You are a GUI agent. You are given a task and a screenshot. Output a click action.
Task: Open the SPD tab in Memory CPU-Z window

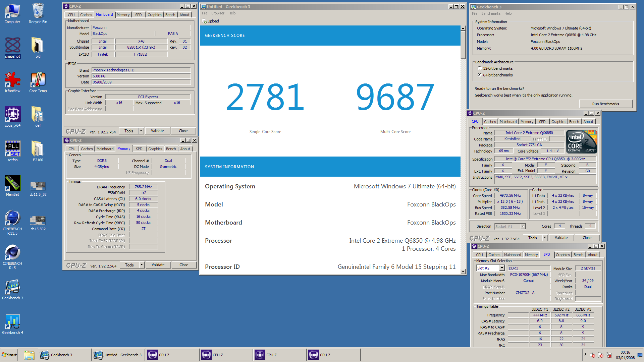tap(139, 149)
